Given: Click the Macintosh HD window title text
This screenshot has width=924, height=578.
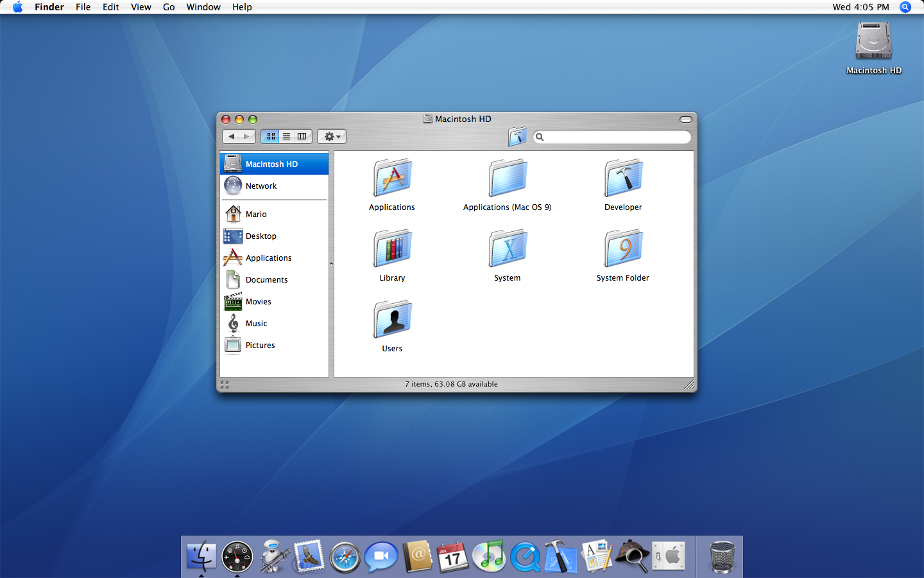Looking at the screenshot, I should [463, 119].
